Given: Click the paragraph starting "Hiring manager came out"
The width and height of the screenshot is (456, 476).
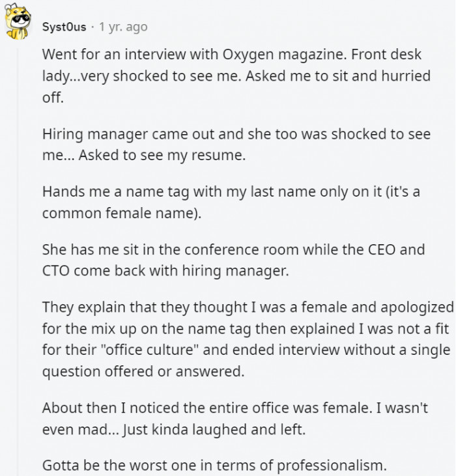Looking at the screenshot, I should point(236,145).
